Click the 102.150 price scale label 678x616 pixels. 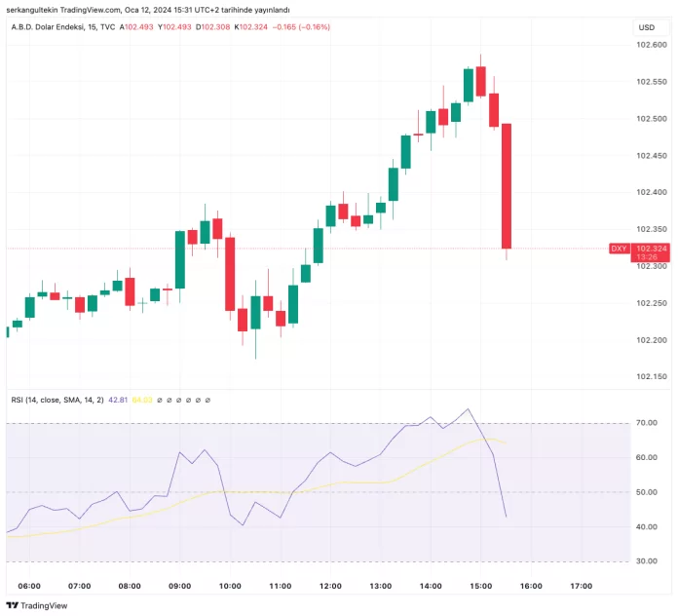pyautogui.click(x=651, y=376)
